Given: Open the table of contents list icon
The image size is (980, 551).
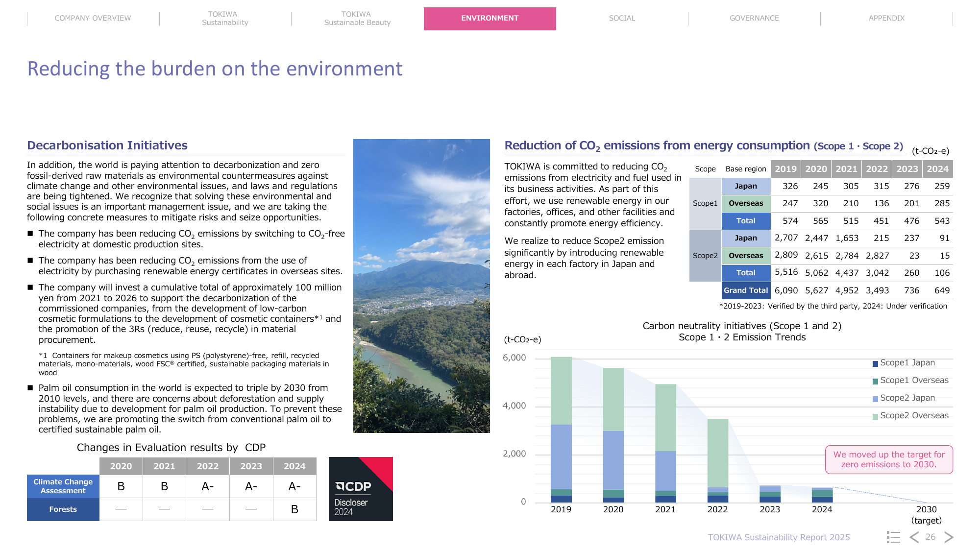Looking at the screenshot, I should coord(893,537).
